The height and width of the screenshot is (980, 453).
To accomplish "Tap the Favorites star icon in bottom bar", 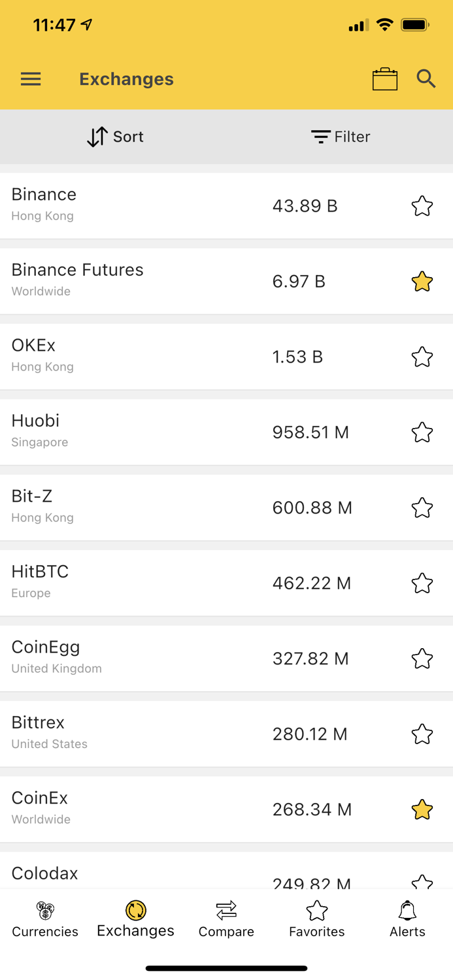I will [316, 909].
